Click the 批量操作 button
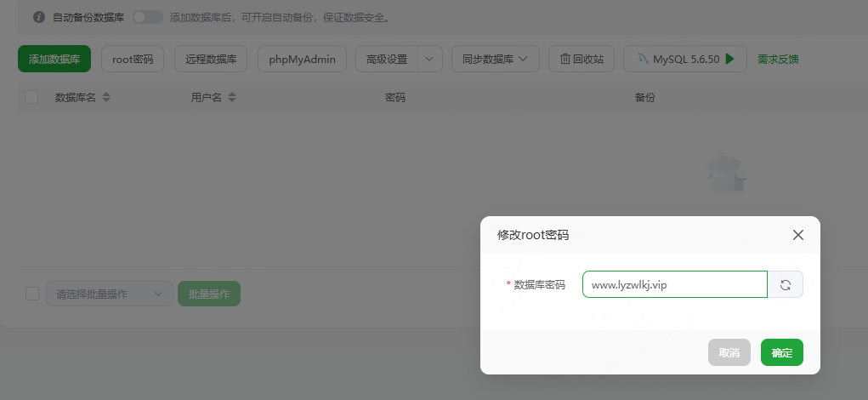 coord(209,294)
